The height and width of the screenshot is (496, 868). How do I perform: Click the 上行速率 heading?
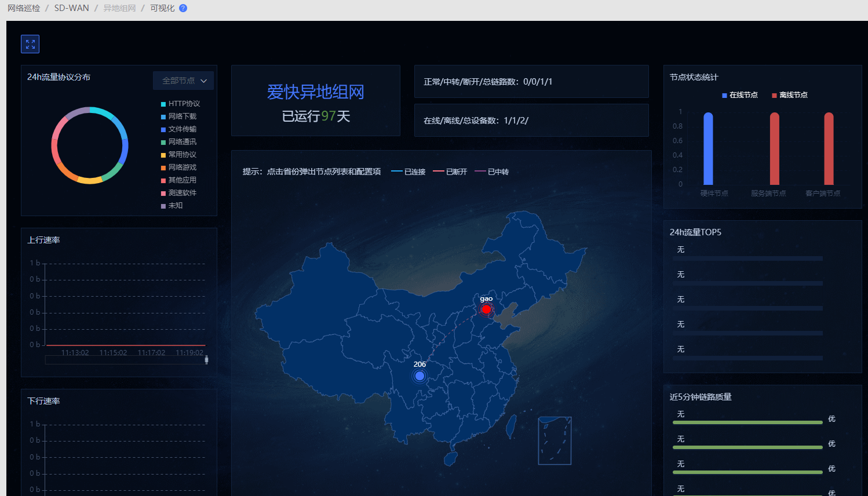[x=43, y=240]
